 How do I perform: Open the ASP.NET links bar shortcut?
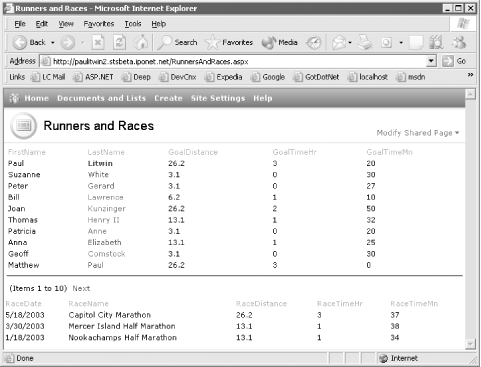(93, 77)
